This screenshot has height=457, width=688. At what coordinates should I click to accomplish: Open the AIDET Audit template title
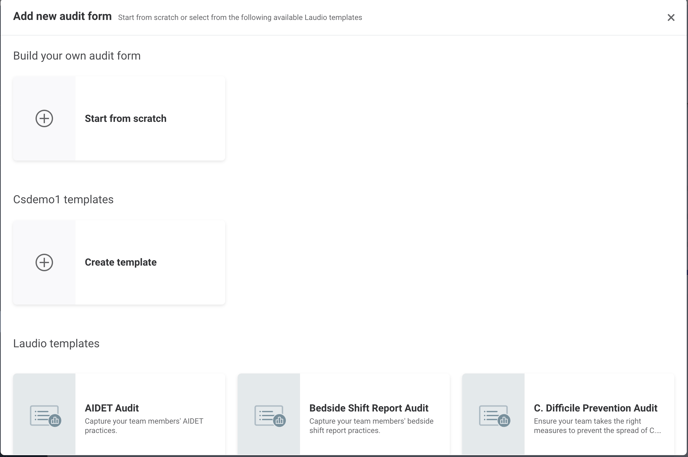click(x=112, y=408)
